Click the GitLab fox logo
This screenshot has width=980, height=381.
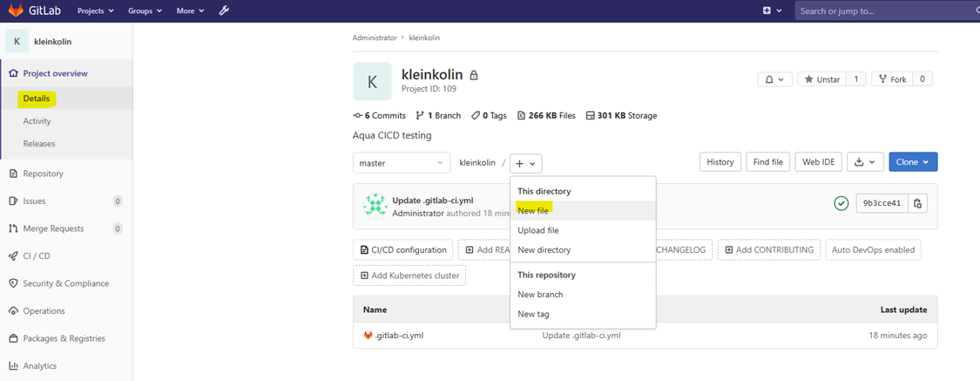[x=15, y=10]
